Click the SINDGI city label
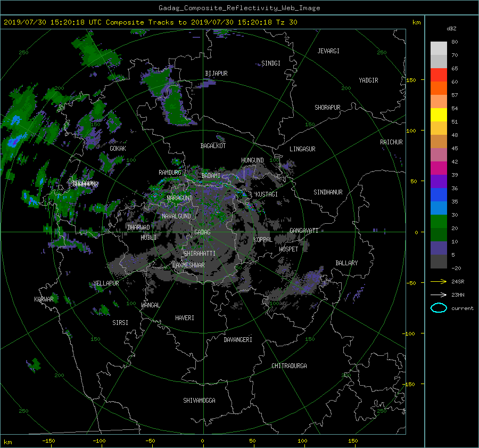The width and height of the screenshot is (479, 448). [x=271, y=63]
